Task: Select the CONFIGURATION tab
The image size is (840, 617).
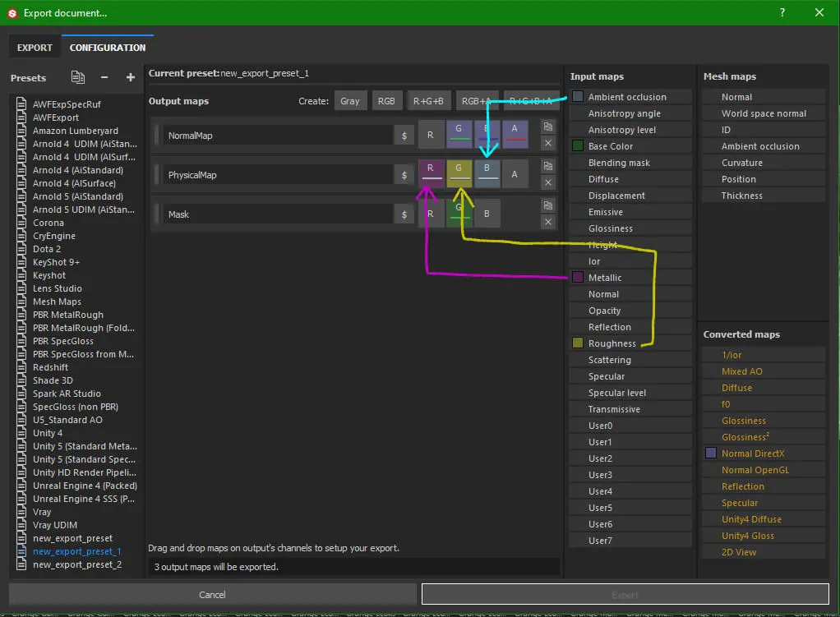Action: point(108,48)
